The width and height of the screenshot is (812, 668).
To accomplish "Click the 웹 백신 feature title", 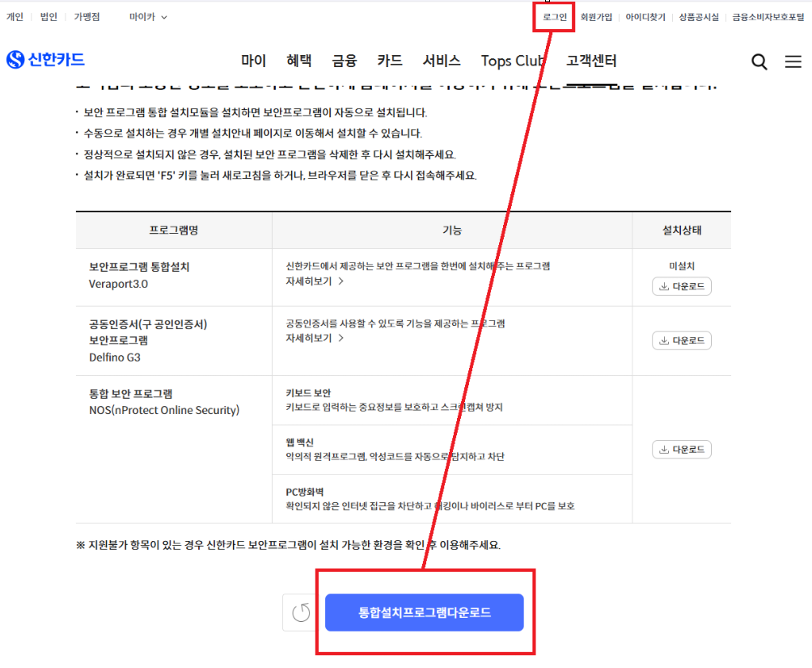I will click(x=299, y=442).
